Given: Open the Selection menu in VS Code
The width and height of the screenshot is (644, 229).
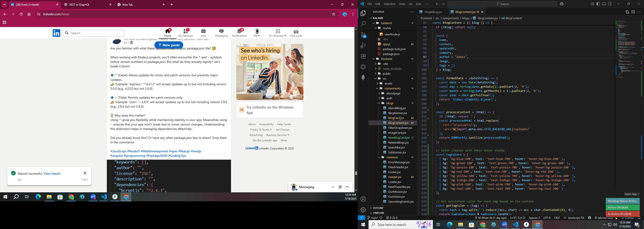Looking at the screenshot, I should click(390, 4).
